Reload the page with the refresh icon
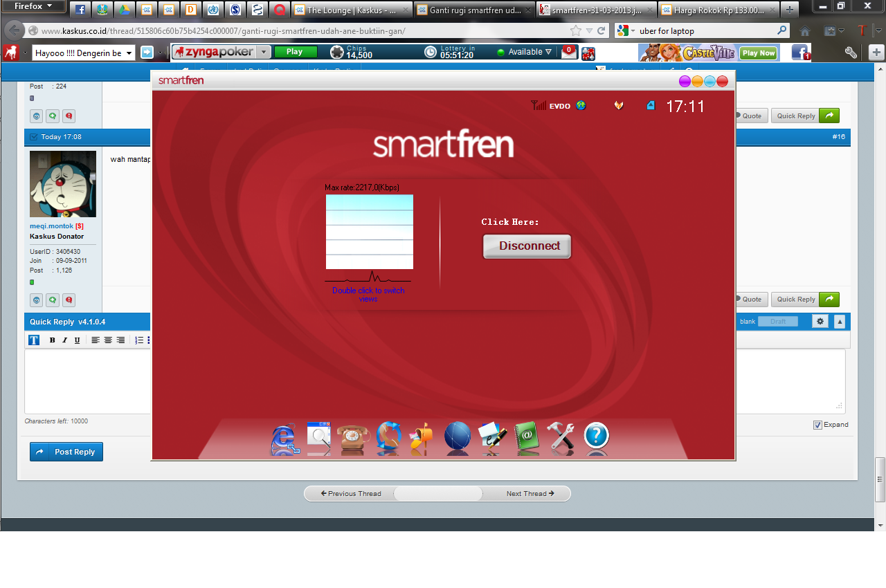The width and height of the screenshot is (886, 588). pos(602,31)
